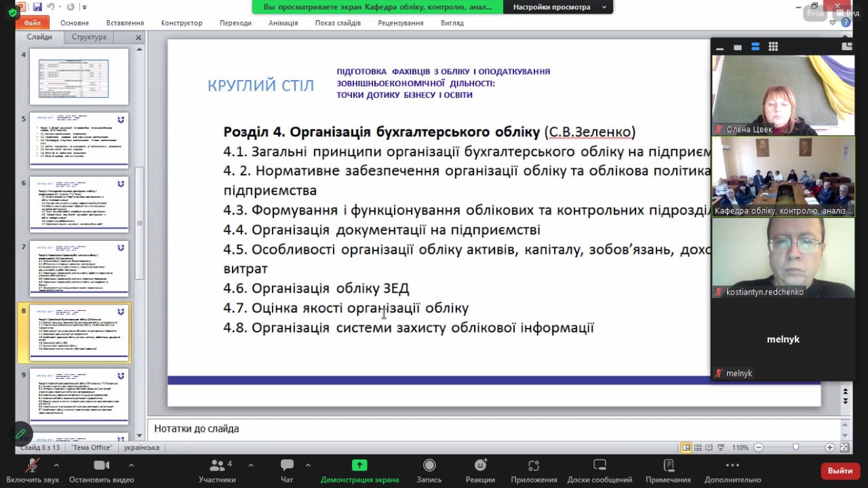Click Fit slide to current window icon
Screen dimensions: 868x488
pos(844,448)
